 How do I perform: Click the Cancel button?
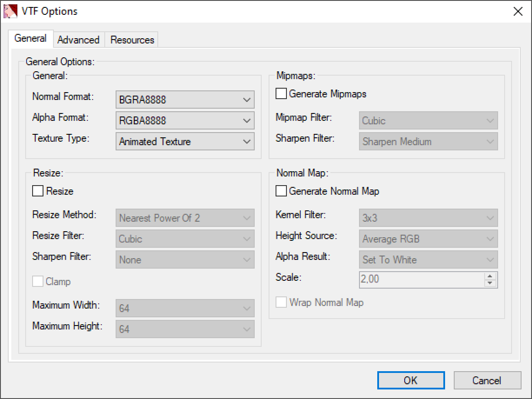487,381
